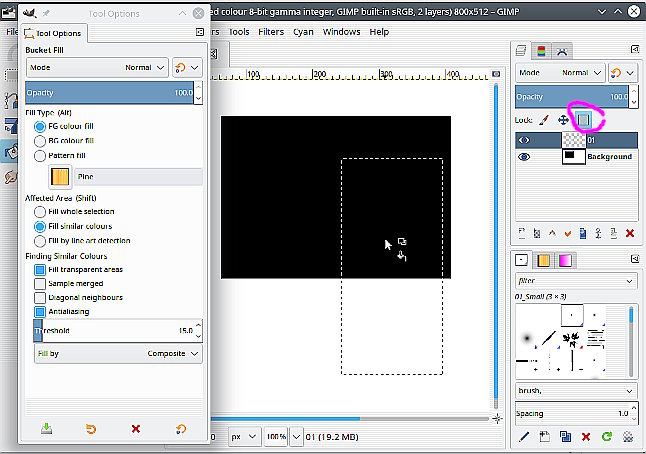Image resolution: width=646 pixels, height=454 pixels.
Task: Open the Filters menu
Action: pyautogui.click(x=270, y=32)
